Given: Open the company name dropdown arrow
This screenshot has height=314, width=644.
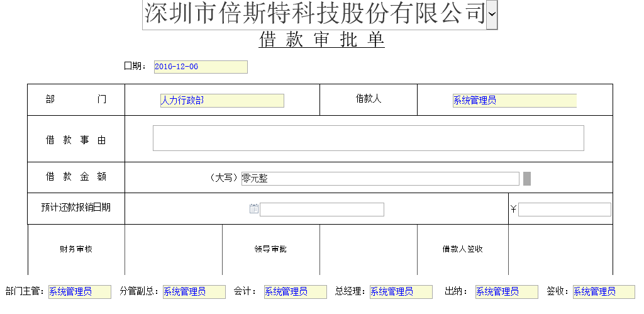Looking at the screenshot, I should tap(492, 14).
